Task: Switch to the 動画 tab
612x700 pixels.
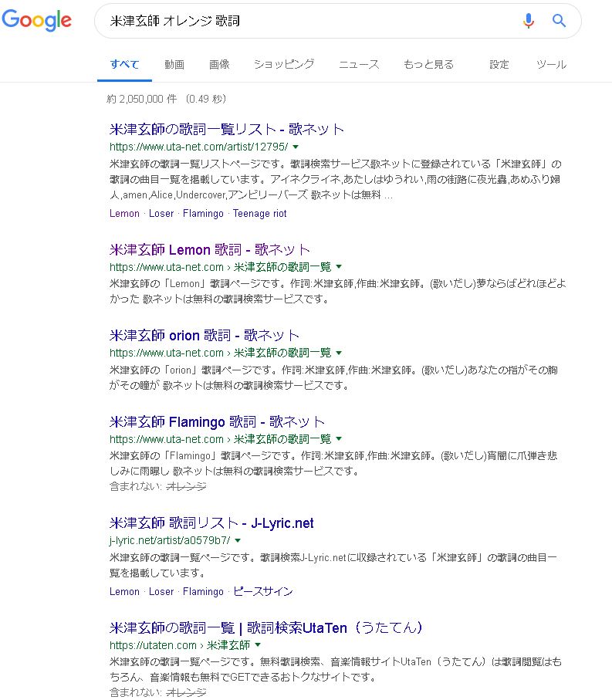Action: pos(174,64)
